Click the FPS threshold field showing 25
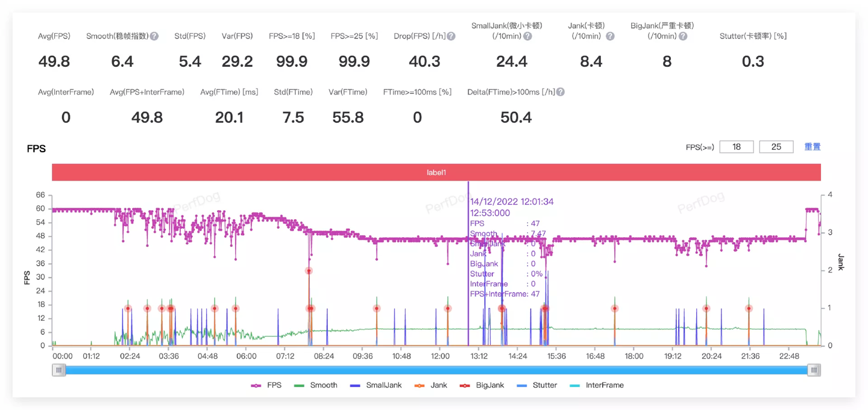This screenshot has height=410, width=868. coord(776,147)
